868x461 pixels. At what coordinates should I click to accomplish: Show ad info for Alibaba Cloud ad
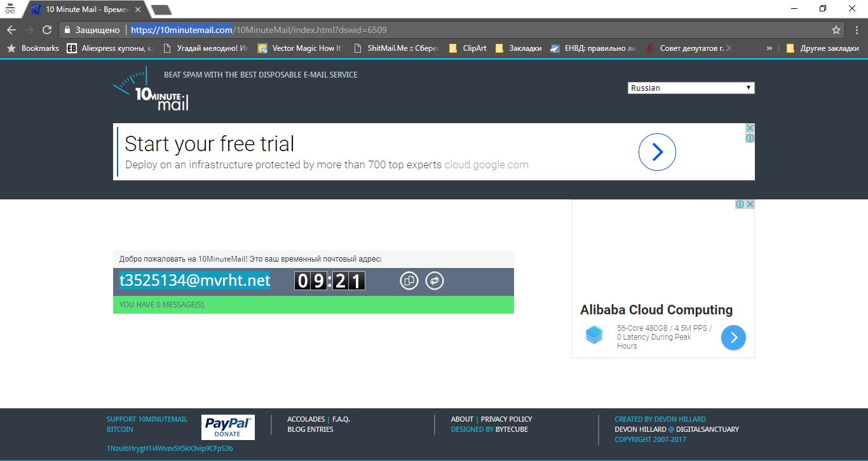[740, 204]
